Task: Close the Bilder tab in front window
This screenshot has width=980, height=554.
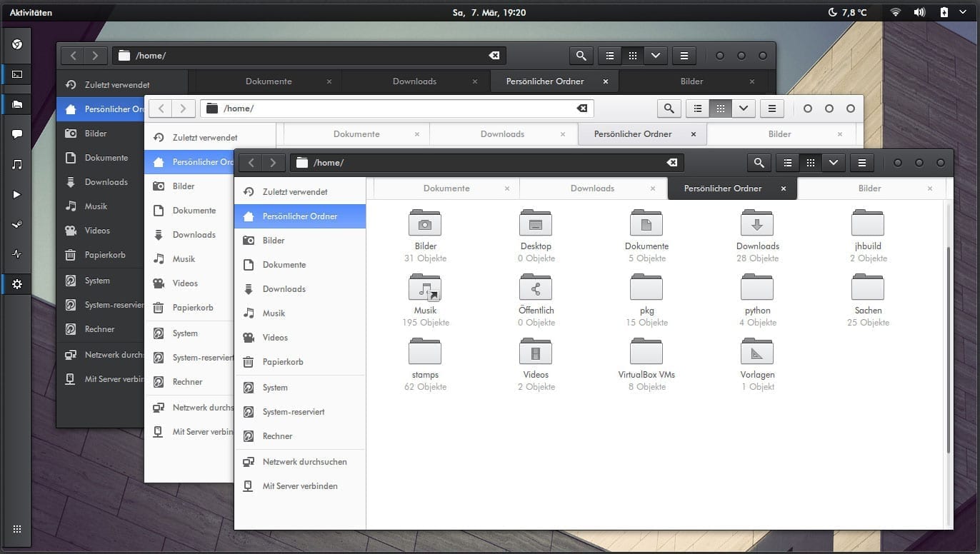Action: (x=930, y=188)
